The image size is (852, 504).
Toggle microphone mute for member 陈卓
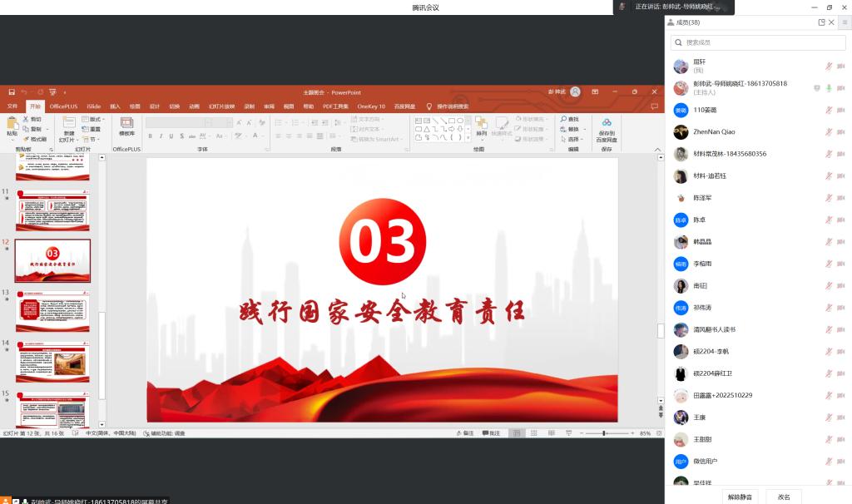(x=828, y=220)
